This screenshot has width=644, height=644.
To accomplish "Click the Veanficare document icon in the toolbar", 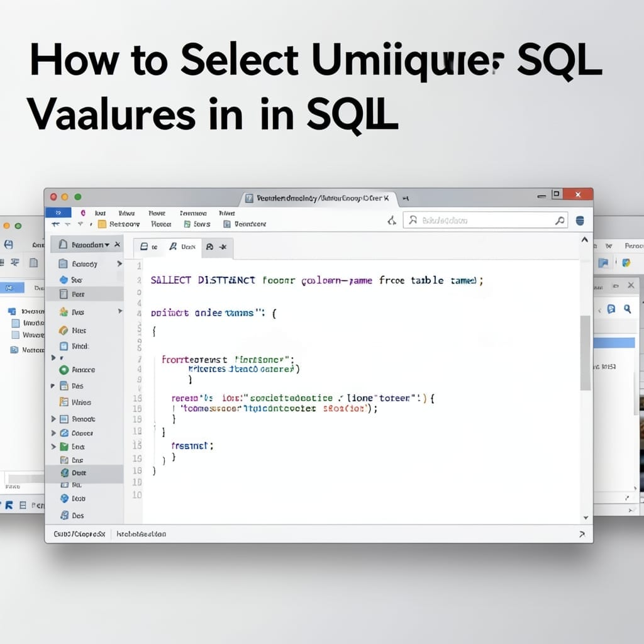I will click(x=226, y=224).
